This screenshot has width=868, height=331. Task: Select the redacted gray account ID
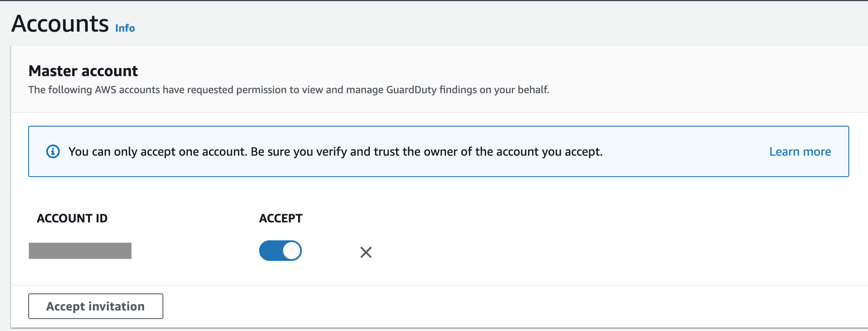(x=80, y=251)
